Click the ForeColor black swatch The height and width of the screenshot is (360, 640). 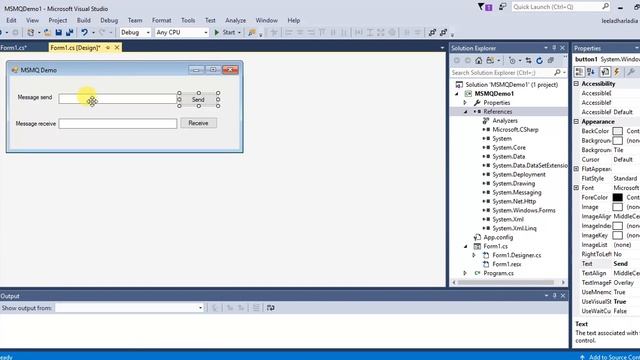click(618, 198)
